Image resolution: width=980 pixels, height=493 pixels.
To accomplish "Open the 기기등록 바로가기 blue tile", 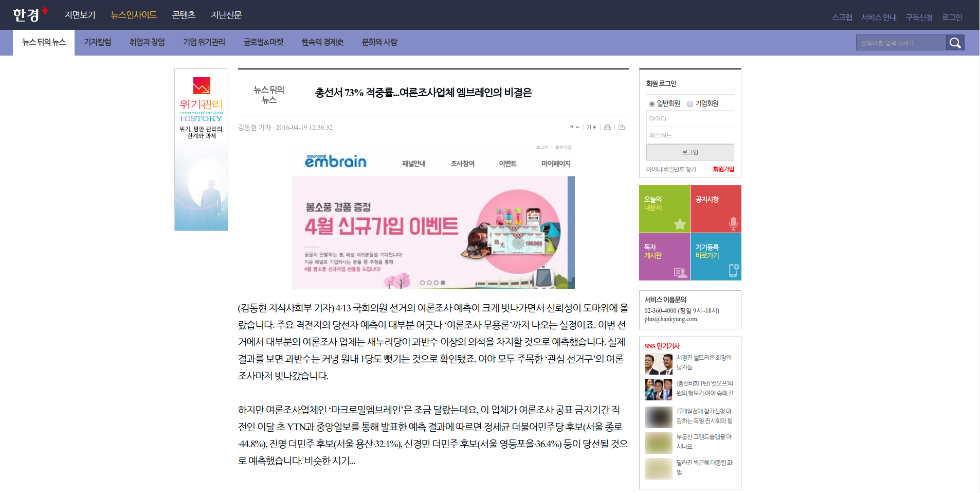I will 716,257.
